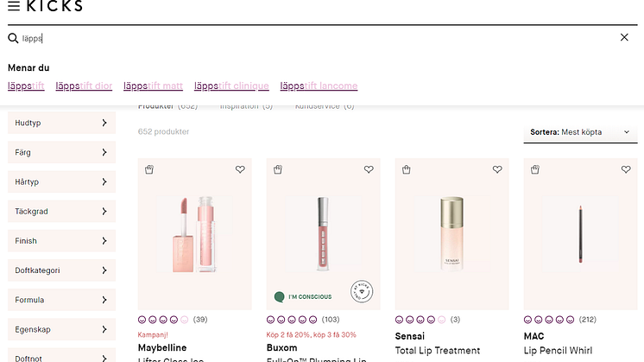
Task: Expand the Formula filter
Action: (61, 301)
